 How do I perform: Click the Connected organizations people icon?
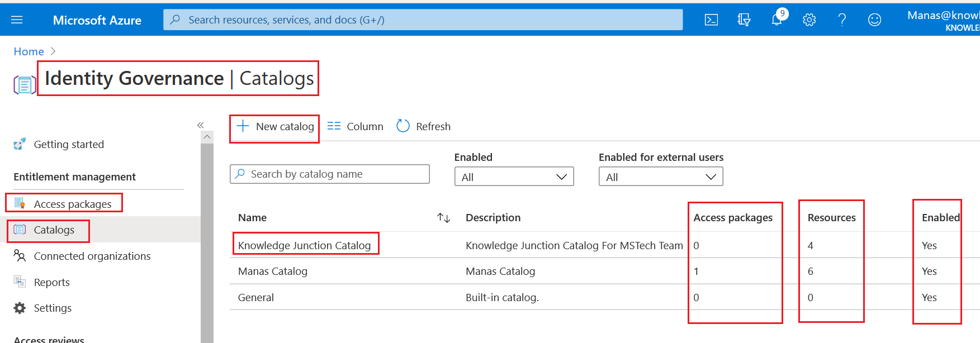(x=20, y=256)
